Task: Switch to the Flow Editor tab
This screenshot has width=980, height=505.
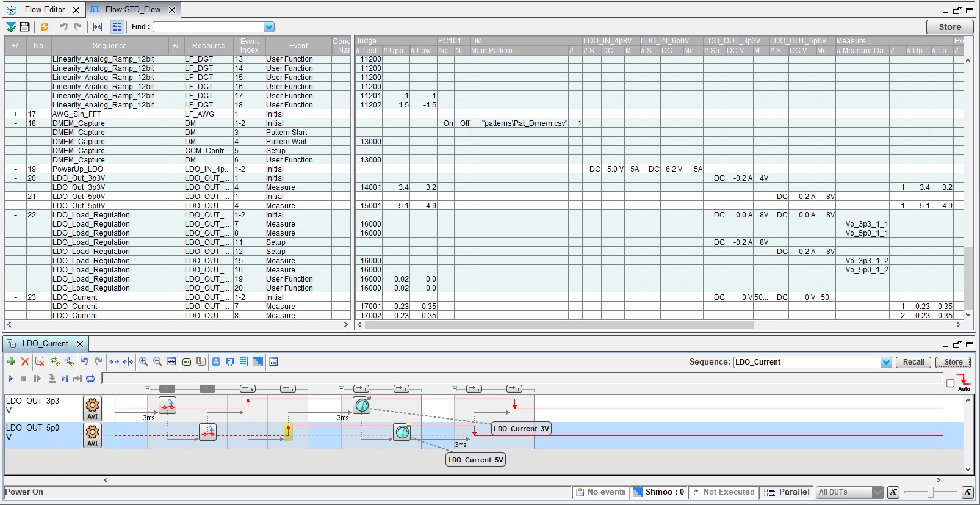Action: point(44,10)
